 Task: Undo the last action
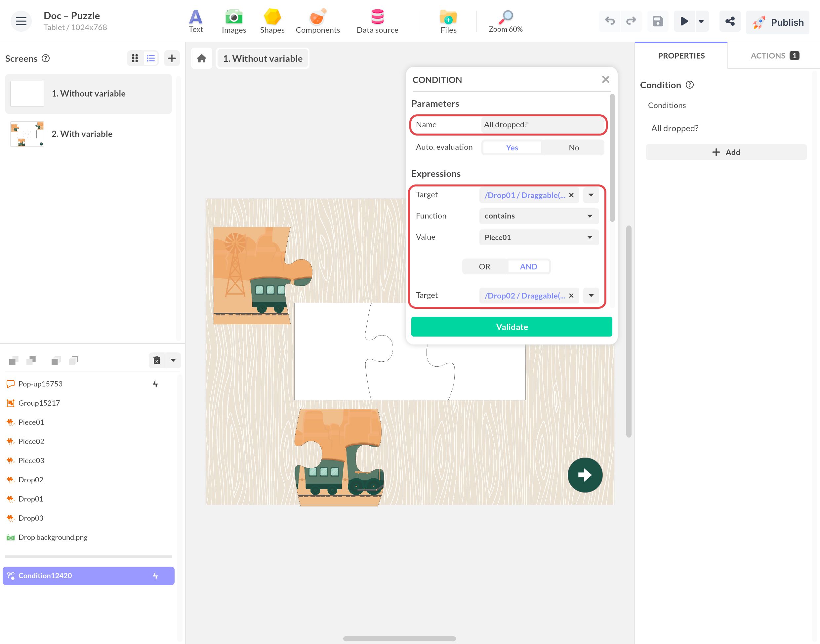click(x=610, y=21)
